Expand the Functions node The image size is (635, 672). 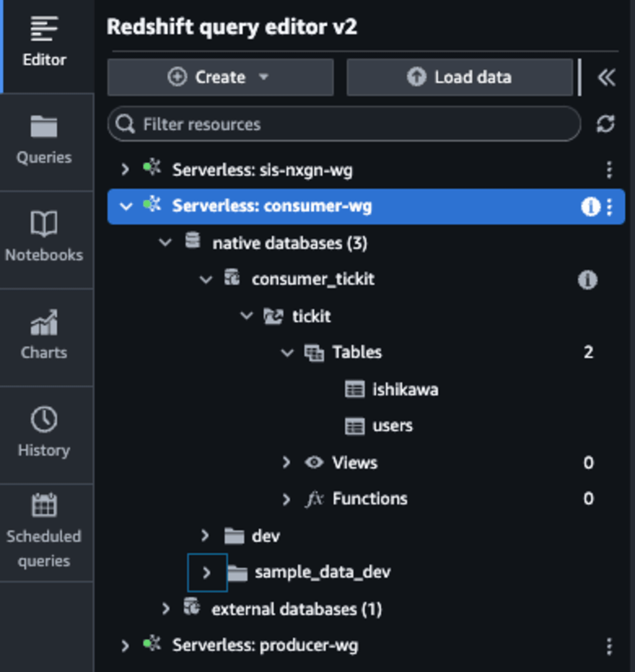(x=286, y=499)
